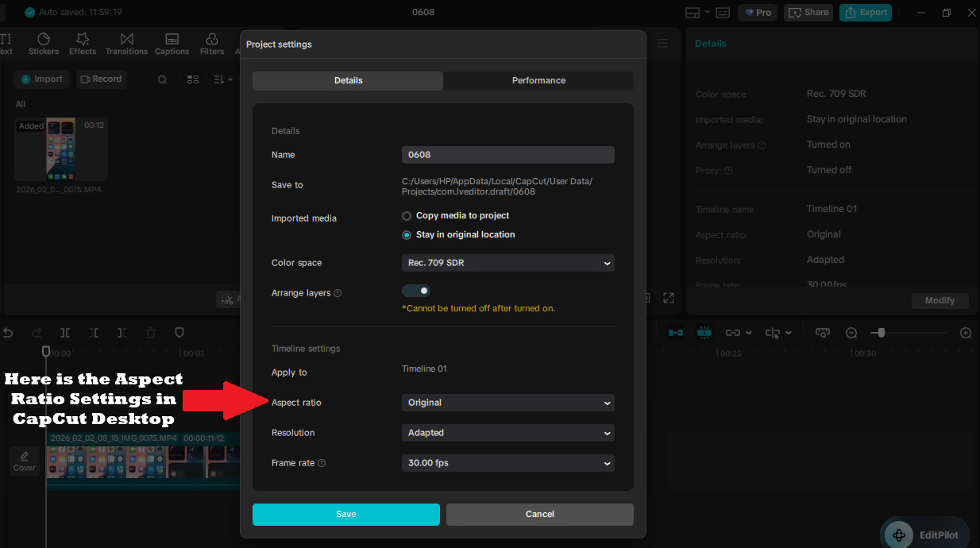Viewport: 980px width, 548px height.
Task: Select the IMG_0075.MP4 media thumbnail
Action: [x=61, y=149]
